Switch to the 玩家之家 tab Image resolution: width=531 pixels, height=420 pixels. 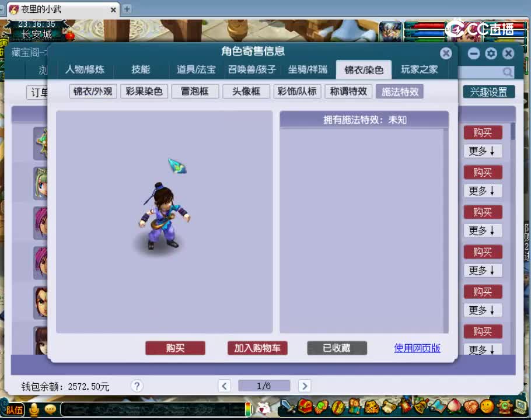[x=419, y=70]
